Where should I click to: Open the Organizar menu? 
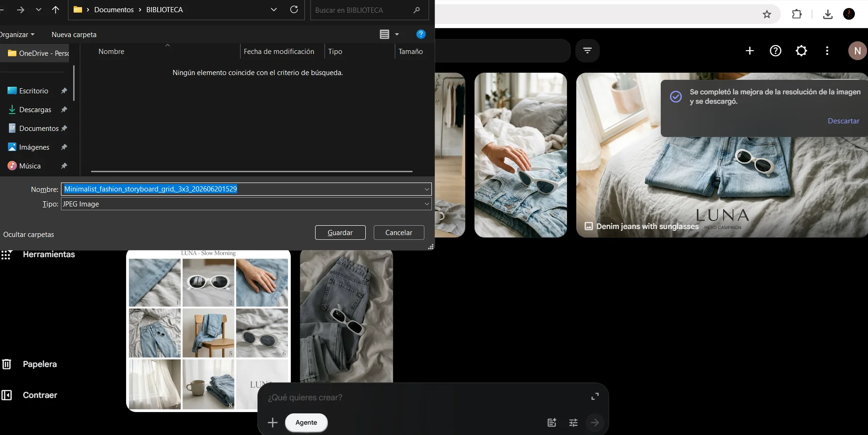tap(17, 34)
